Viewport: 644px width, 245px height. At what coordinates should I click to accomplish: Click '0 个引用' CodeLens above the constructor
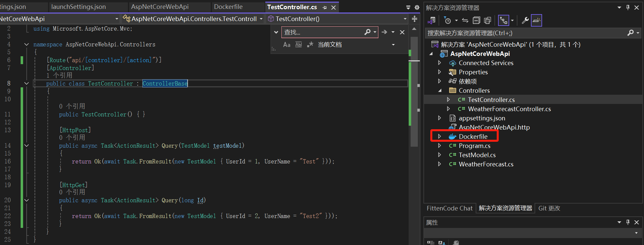[x=72, y=106]
